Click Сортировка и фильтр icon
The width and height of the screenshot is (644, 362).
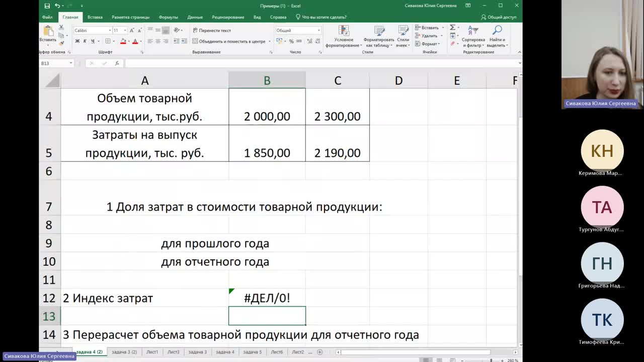pos(473,36)
